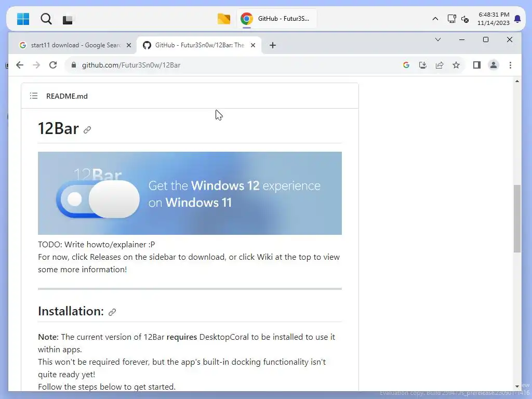Copy anchor link next to Installation heading
The image size is (532, 399).
coord(112,312)
